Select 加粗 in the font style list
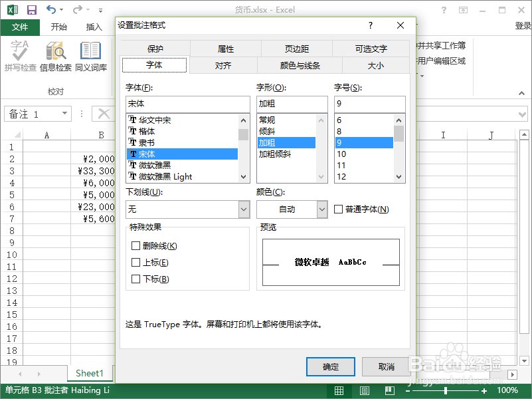The width and height of the screenshot is (532, 399). click(286, 141)
